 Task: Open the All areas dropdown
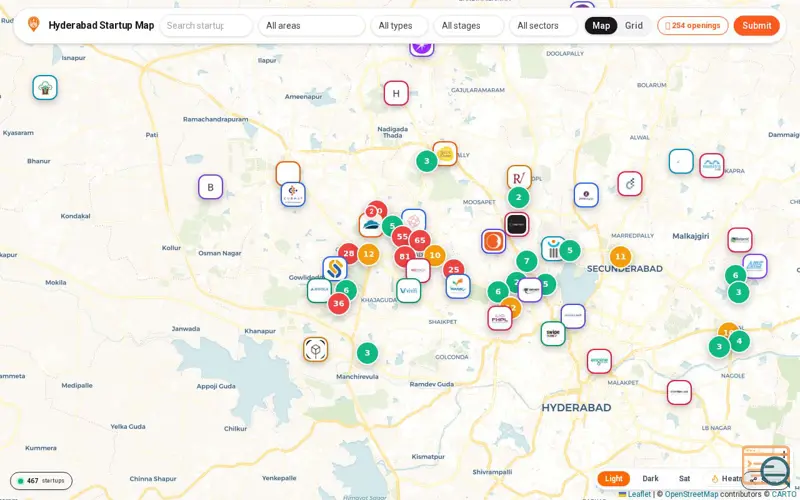312,26
